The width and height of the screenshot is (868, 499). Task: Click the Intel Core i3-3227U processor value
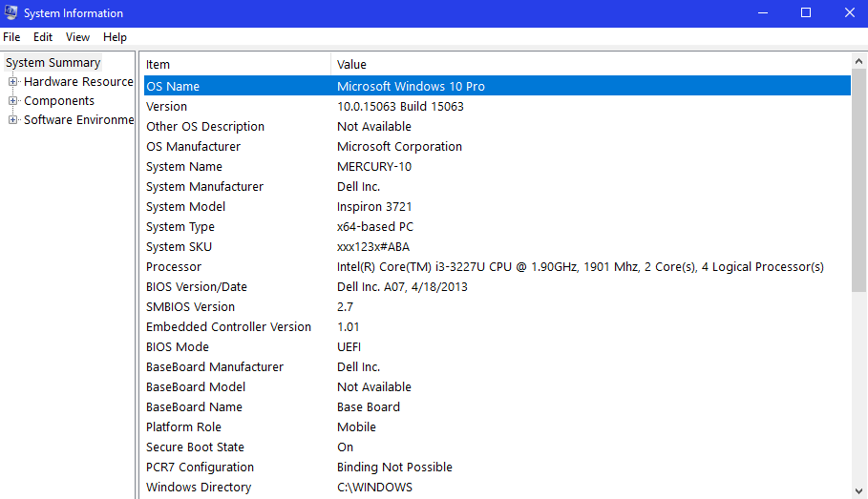581,266
